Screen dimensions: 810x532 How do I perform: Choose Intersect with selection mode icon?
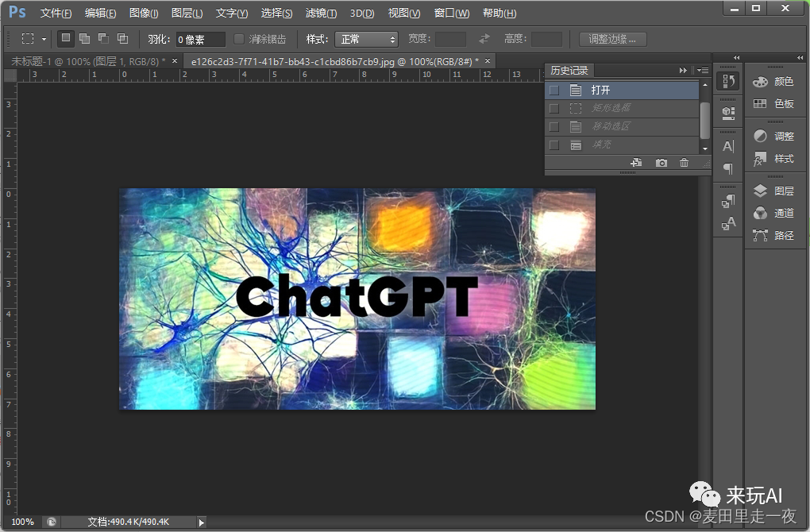[x=122, y=39]
